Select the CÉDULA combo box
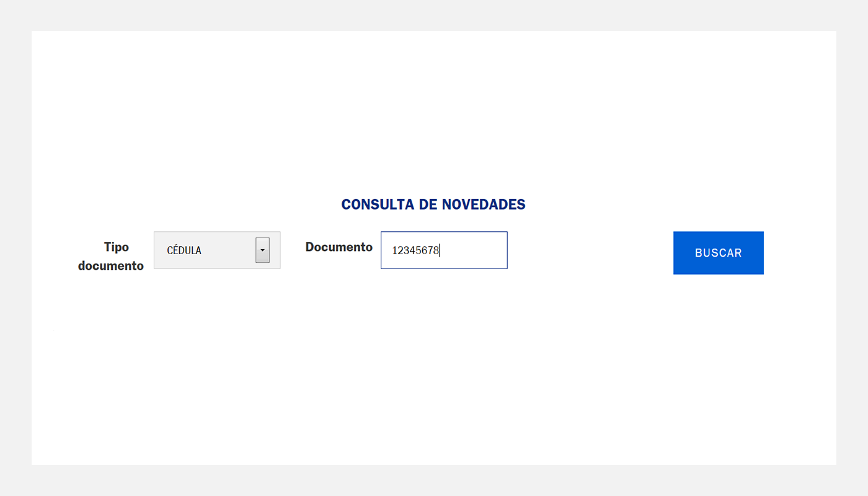Image resolution: width=868 pixels, height=496 pixels. pos(217,250)
